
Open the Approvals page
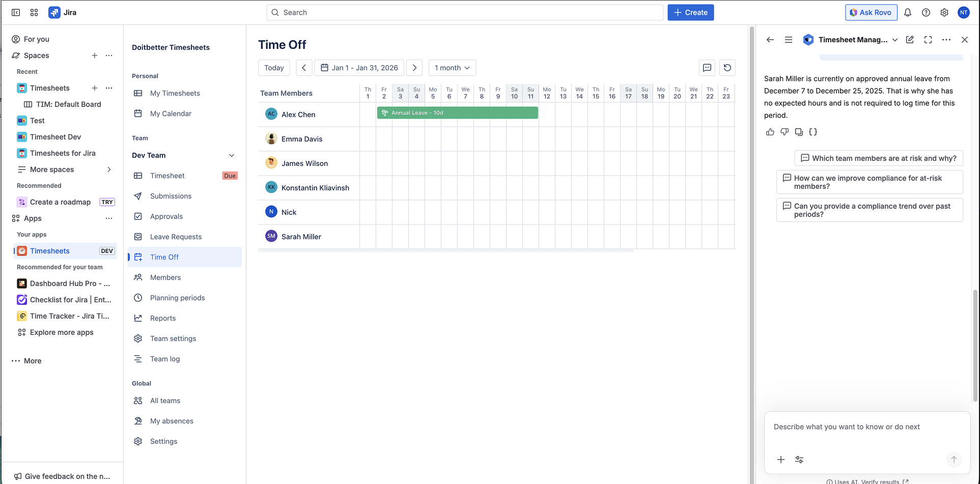[184, 216]
